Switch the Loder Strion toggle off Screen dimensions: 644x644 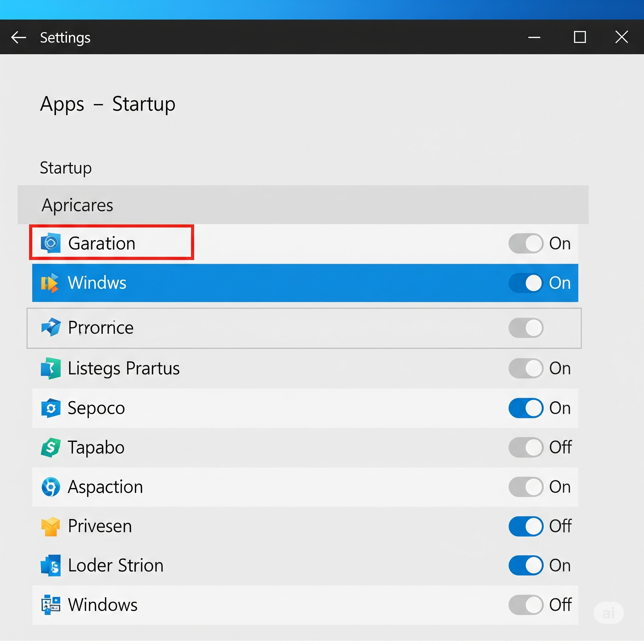[x=526, y=566]
